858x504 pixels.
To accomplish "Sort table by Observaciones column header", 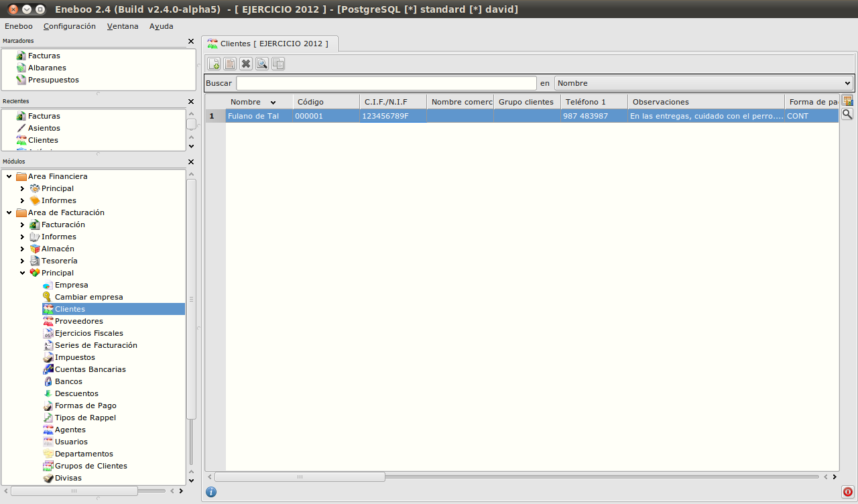I will pos(707,102).
